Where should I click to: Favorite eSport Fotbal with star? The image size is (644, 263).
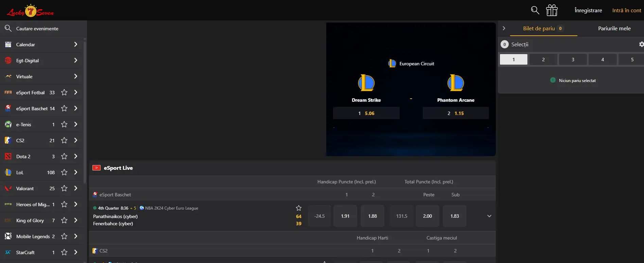(64, 93)
